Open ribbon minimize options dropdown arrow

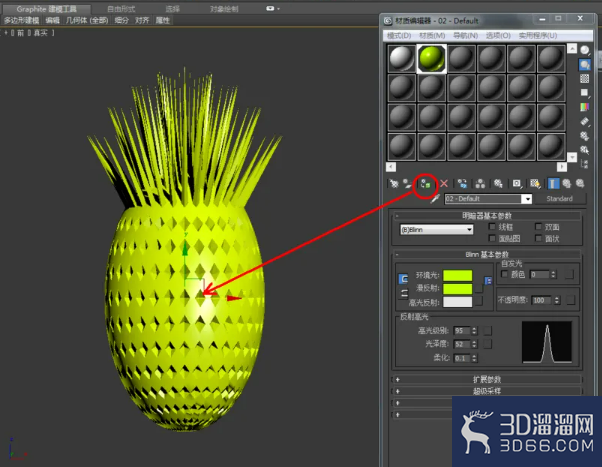point(278,8)
